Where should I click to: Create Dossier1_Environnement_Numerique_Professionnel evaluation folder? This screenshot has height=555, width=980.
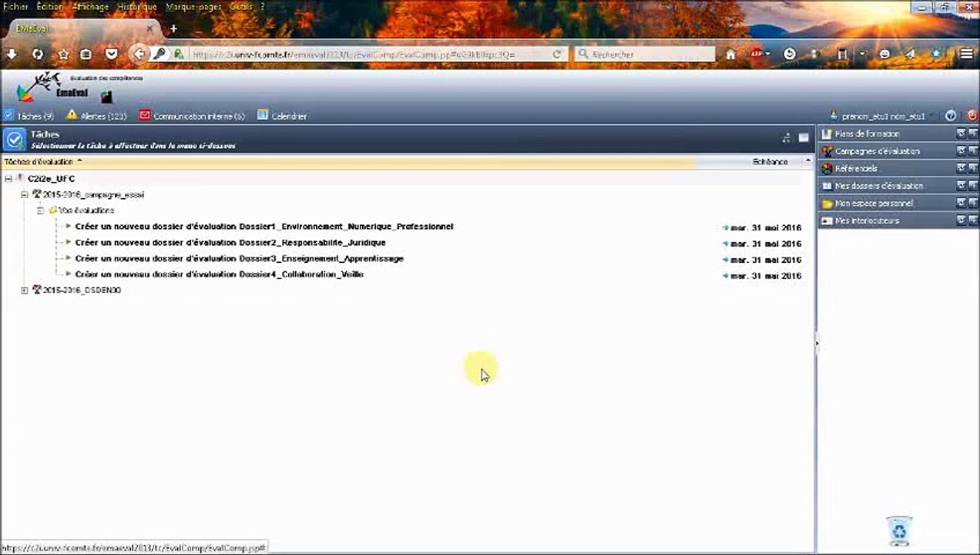click(264, 227)
